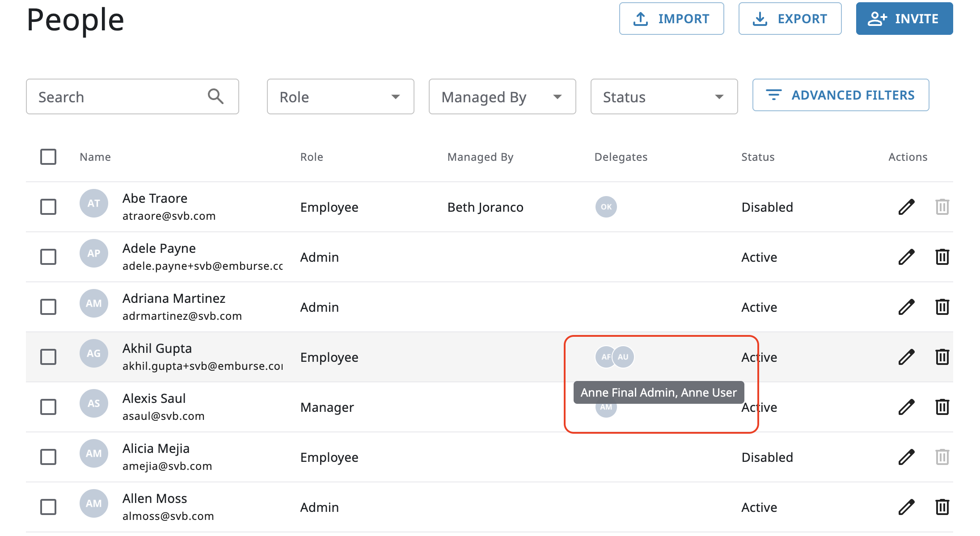Open Advanced Filters

tap(841, 95)
